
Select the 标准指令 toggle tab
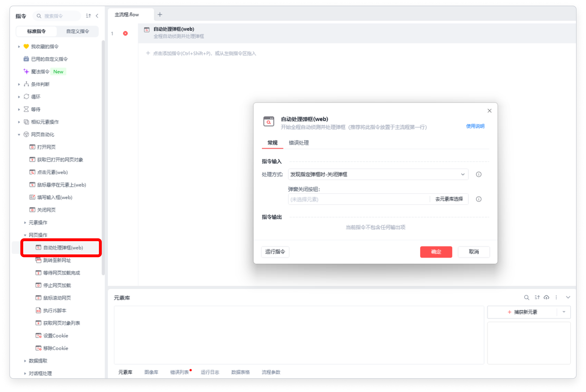[36, 31]
